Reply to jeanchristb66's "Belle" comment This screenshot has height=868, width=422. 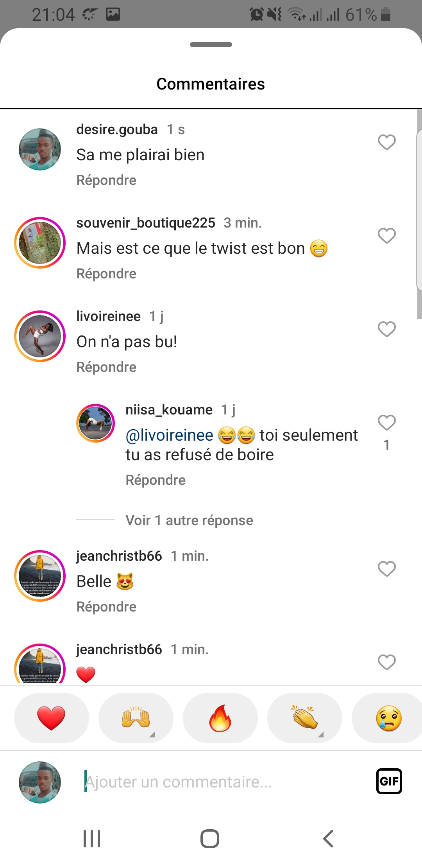(x=106, y=607)
